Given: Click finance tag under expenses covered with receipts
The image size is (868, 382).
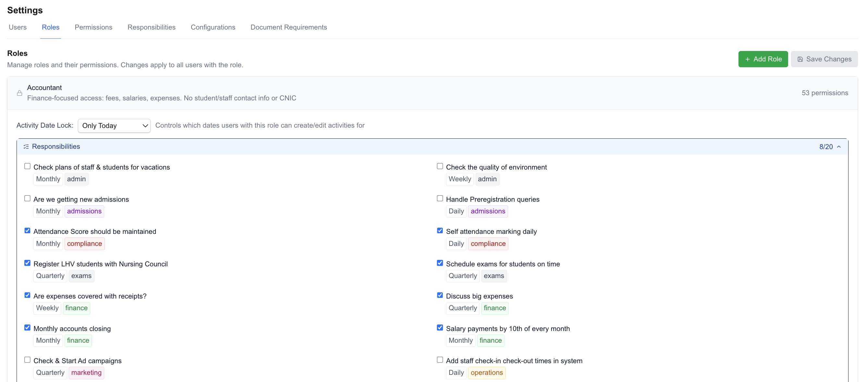Looking at the screenshot, I should [77, 308].
